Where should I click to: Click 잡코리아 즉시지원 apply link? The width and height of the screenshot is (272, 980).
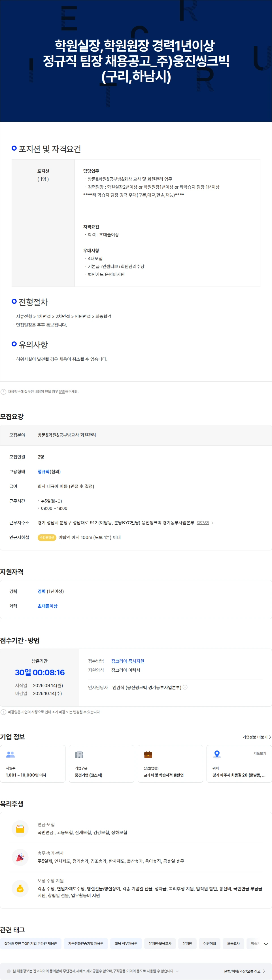tap(128, 661)
